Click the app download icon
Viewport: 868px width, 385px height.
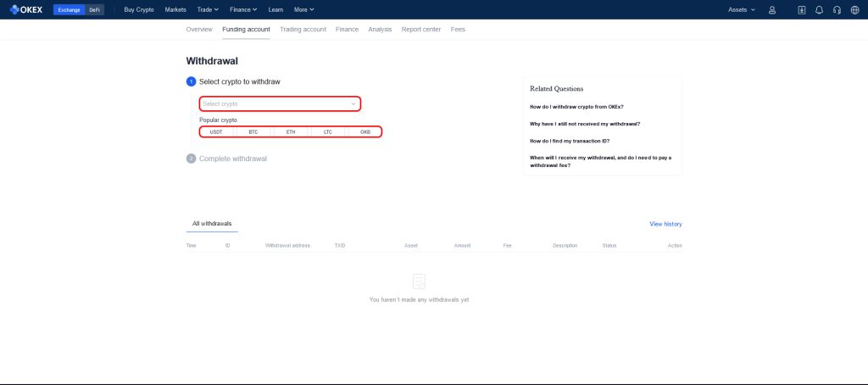[802, 9]
